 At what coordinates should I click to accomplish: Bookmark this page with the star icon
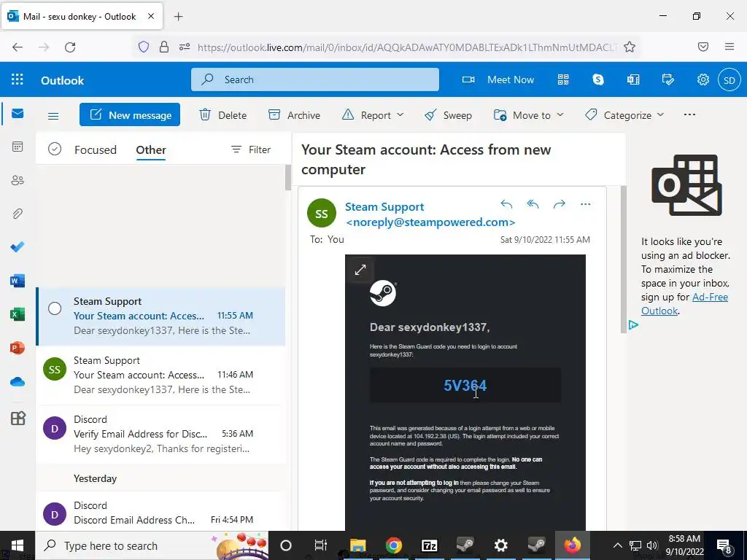tap(630, 47)
